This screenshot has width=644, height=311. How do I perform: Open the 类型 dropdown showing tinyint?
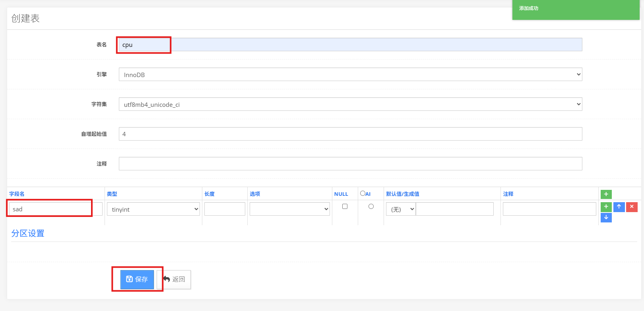coord(153,209)
